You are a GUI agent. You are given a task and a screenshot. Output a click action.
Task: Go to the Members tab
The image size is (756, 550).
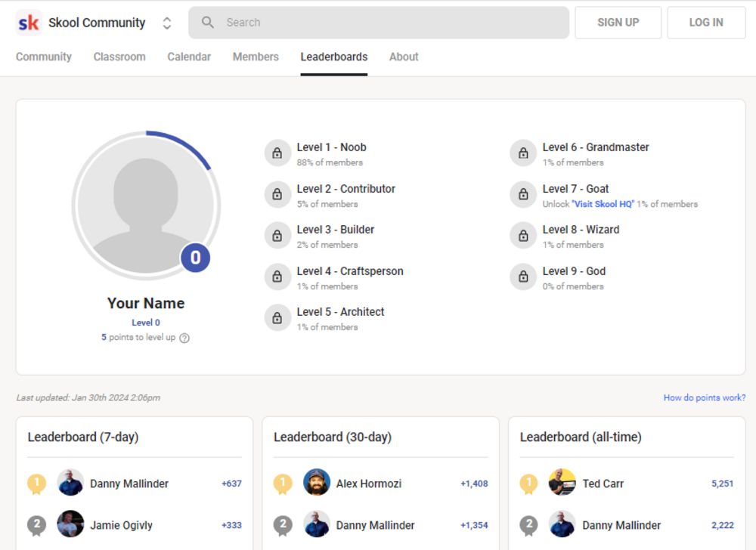[x=256, y=57]
